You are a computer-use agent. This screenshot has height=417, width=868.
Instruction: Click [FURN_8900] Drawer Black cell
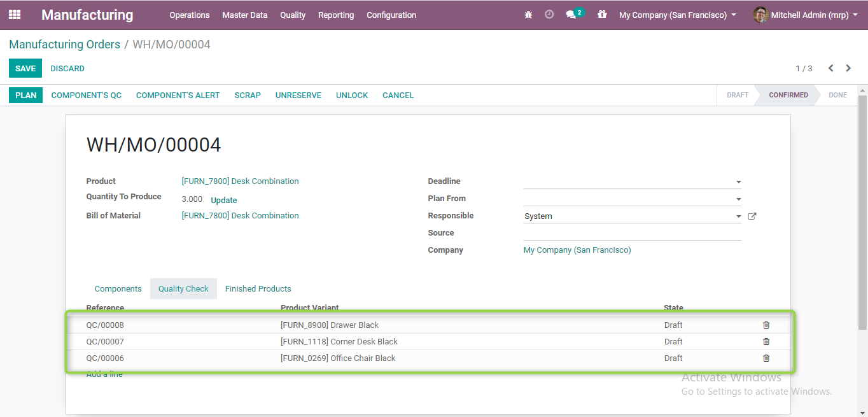(x=330, y=325)
